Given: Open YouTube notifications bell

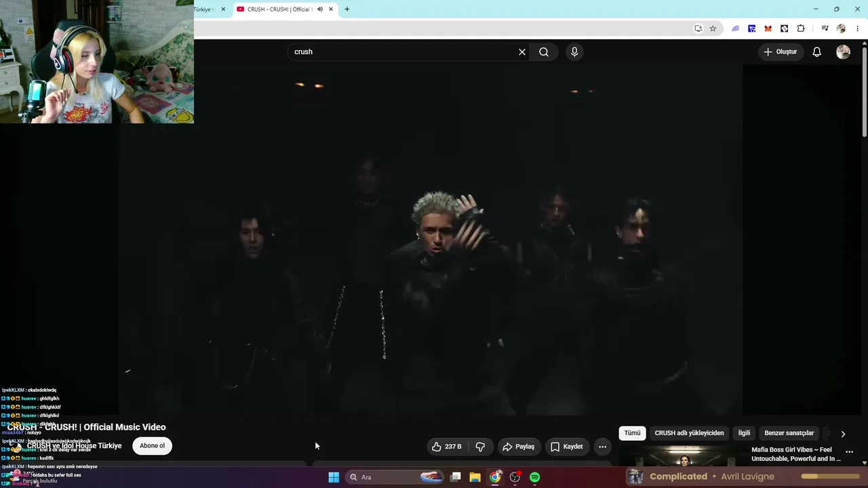Looking at the screenshot, I should coord(817,52).
